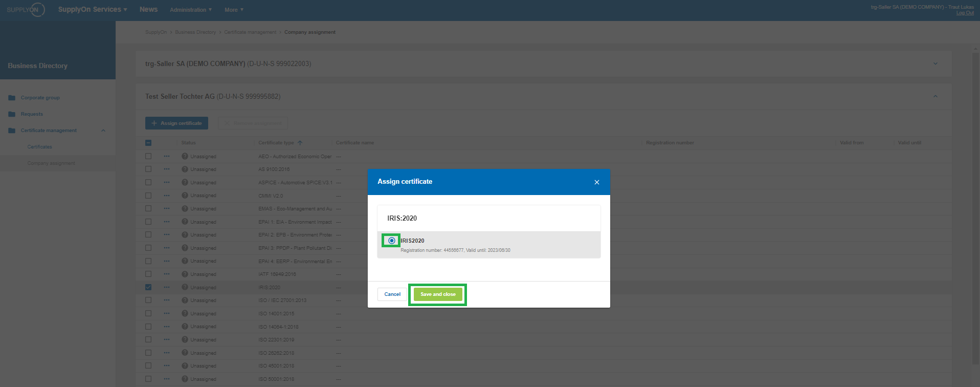Image resolution: width=980 pixels, height=387 pixels.
Task: Open the three-dot menu for CMMI V2.0 row
Action: 167,196
